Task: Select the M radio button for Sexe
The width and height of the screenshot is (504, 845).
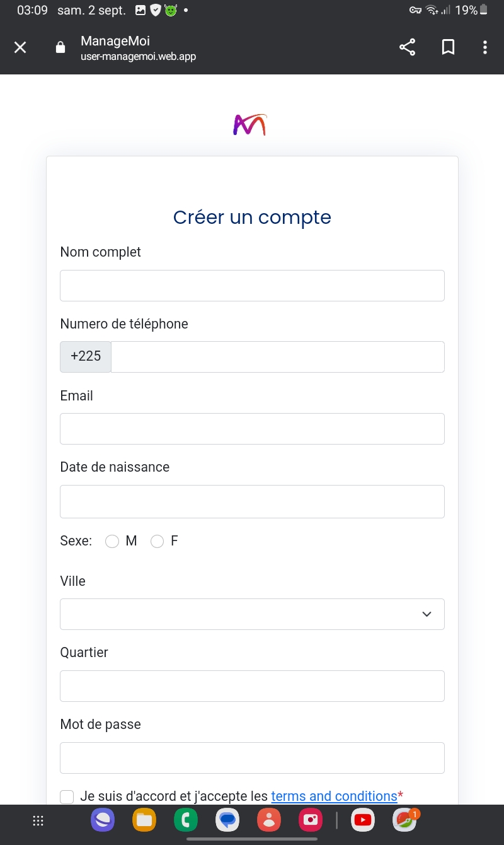Action: pos(112,542)
